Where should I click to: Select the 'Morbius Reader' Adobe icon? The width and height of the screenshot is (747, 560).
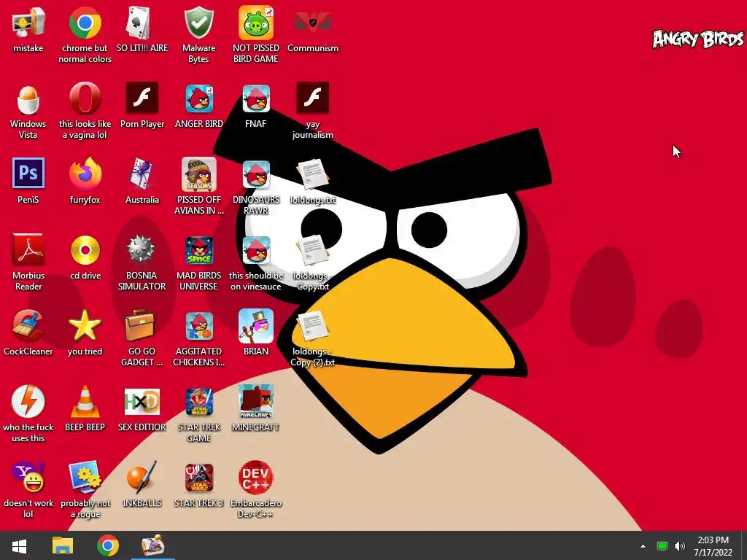tap(28, 250)
